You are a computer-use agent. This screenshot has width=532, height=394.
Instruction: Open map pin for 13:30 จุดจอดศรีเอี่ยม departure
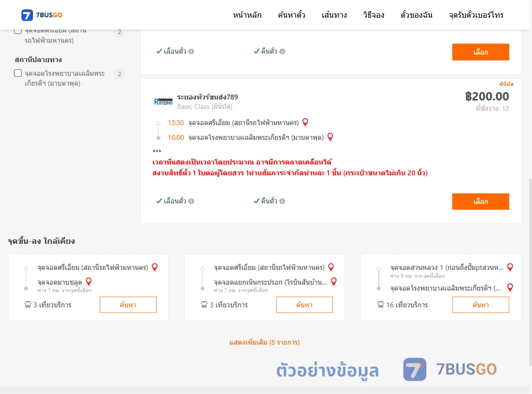tap(305, 122)
